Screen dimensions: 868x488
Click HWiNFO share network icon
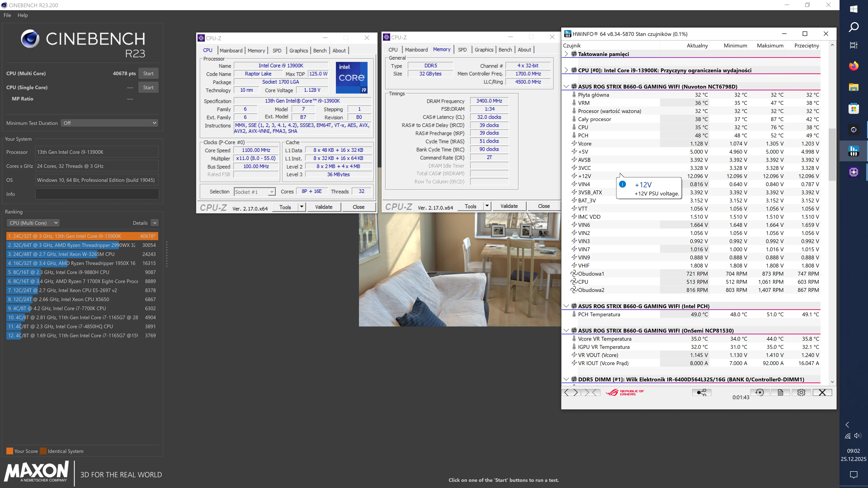pos(702,392)
